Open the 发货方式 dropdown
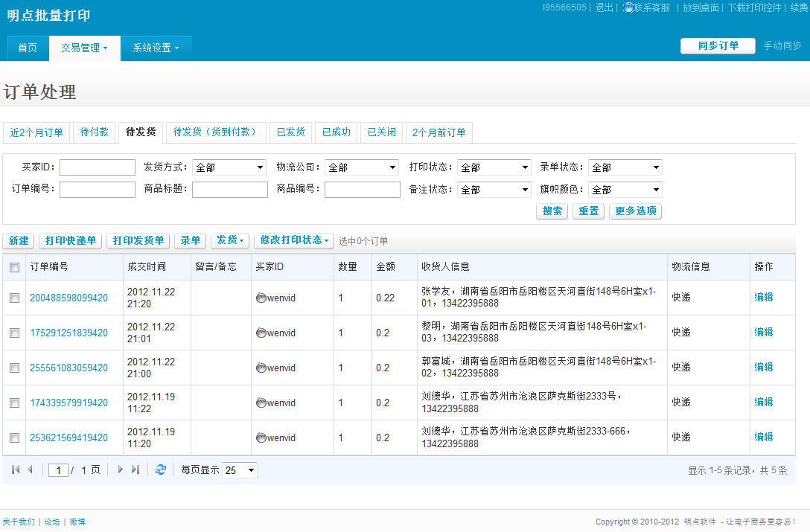 pyautogui.click(x=229, y=167)
